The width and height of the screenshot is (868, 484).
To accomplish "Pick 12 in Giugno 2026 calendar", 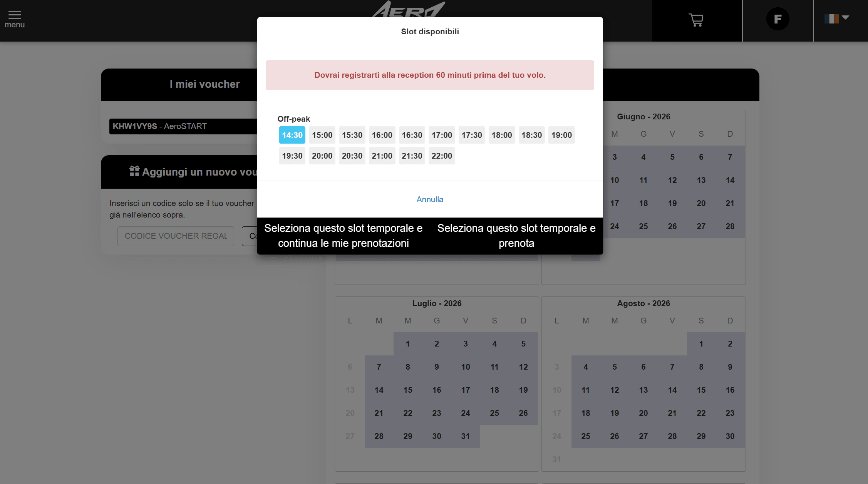I will tap(672, 180).
